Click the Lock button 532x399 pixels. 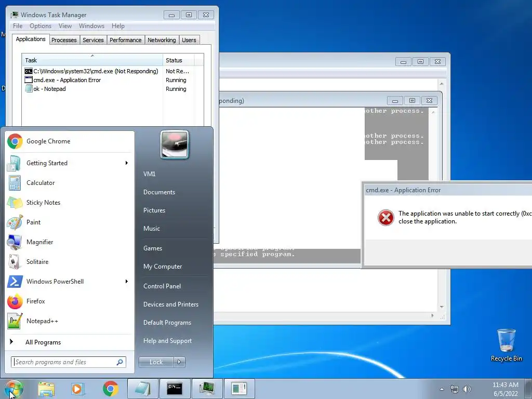pyautogui.click(x=156, y=362)
